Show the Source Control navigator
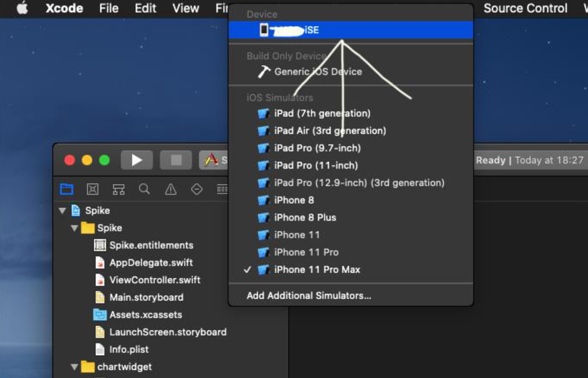Screen dimensions: 588x378 [x=92, y=189]
